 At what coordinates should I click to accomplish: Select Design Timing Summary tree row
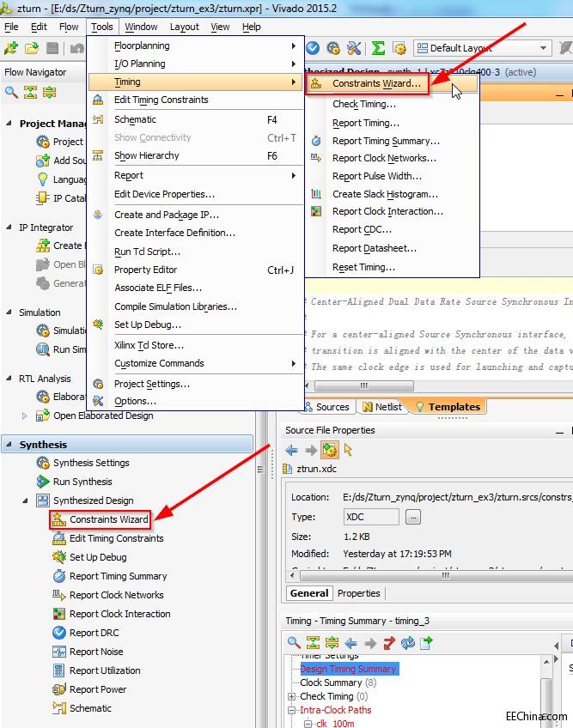[x=349, y=669]
